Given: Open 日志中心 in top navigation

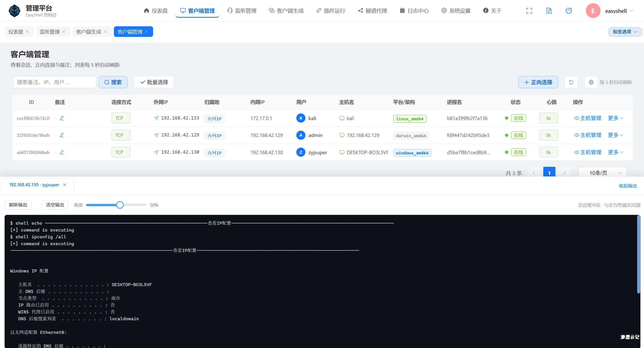Looking at the screenshot, I should (414, 11).
